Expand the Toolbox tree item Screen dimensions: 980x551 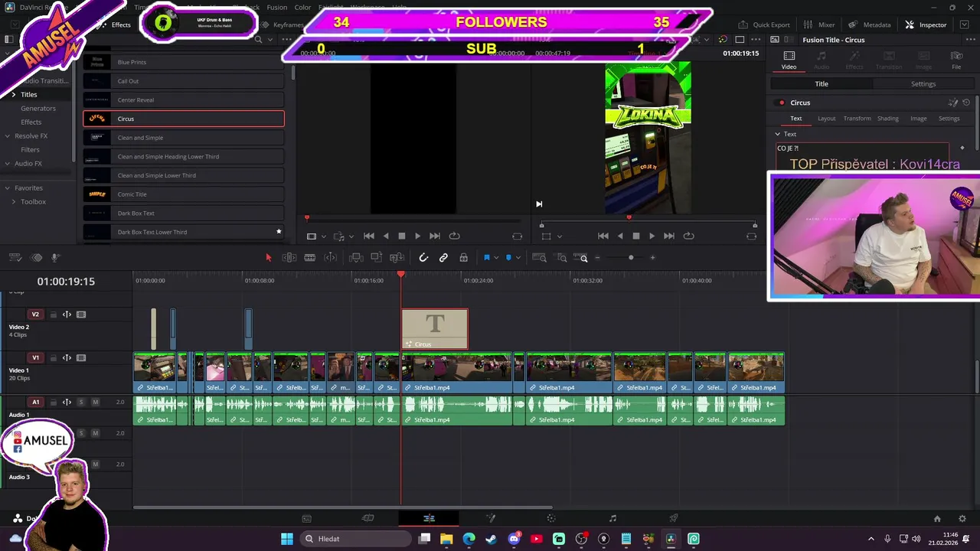tap(13, 202)
